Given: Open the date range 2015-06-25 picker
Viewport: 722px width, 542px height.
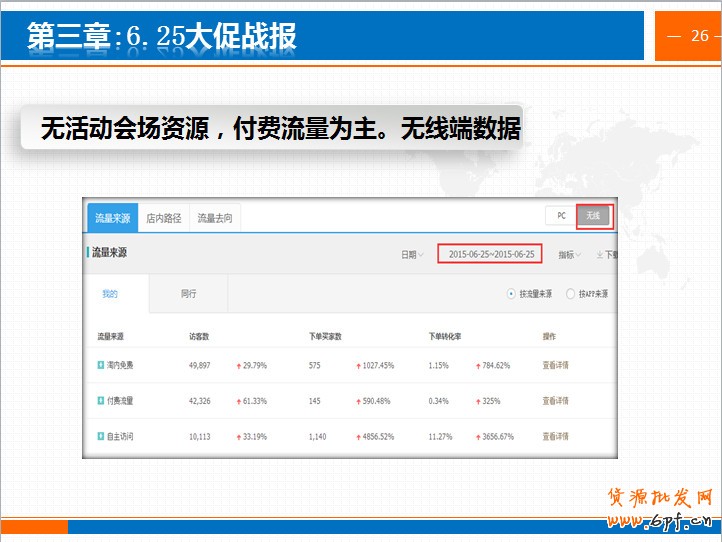Looking at the screenshot, I should click(x=491, y=254).
